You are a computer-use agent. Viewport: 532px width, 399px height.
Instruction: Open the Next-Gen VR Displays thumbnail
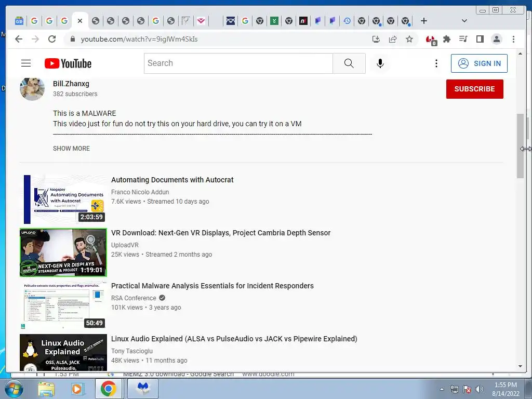(x=63, y=252)
